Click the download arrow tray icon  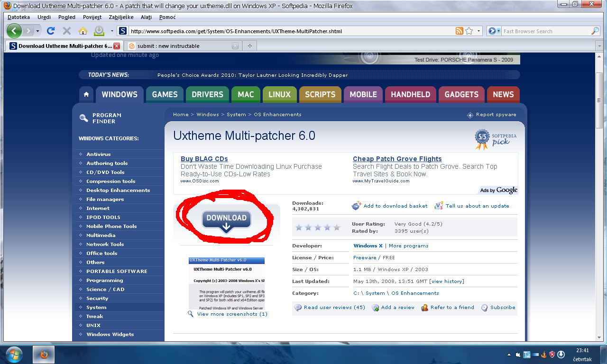[x=561, y=354]
